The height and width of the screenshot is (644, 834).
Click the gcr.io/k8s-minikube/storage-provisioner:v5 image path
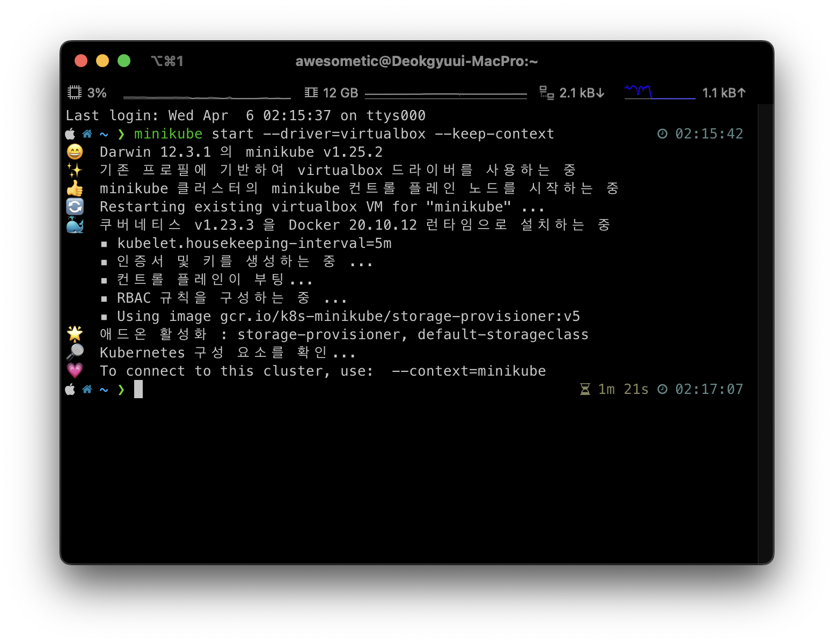pyautogui.click(x=400, y=316)
